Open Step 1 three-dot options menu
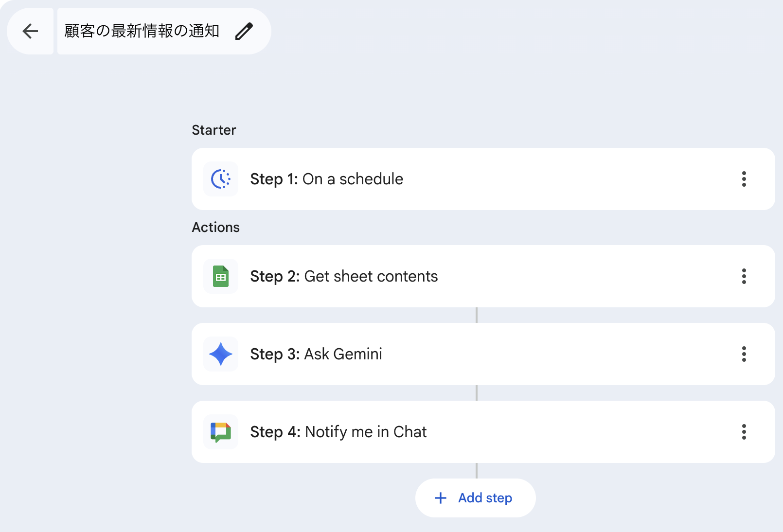 click(x=744, y=179)
